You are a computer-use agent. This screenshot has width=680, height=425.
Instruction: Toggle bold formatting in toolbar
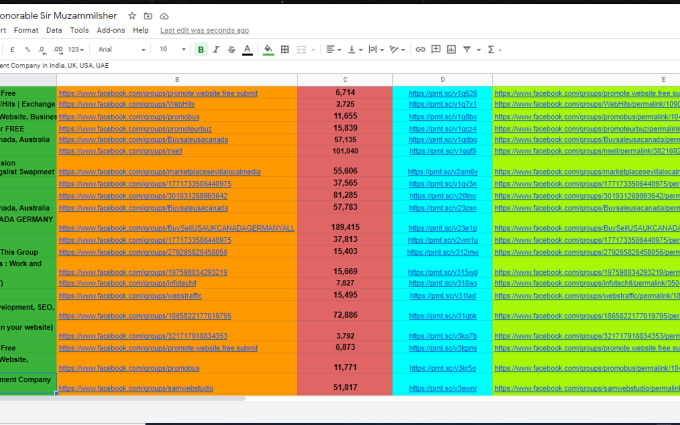tap(201, 49)
